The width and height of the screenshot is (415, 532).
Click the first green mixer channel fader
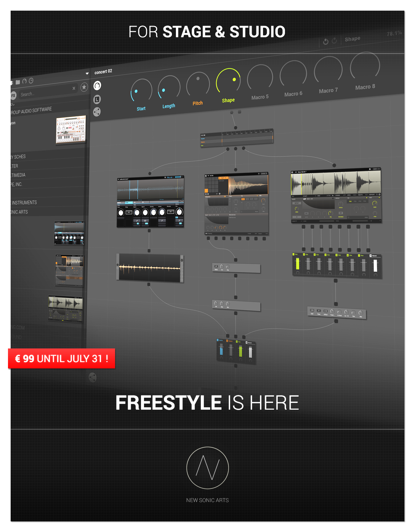[297, 264]
